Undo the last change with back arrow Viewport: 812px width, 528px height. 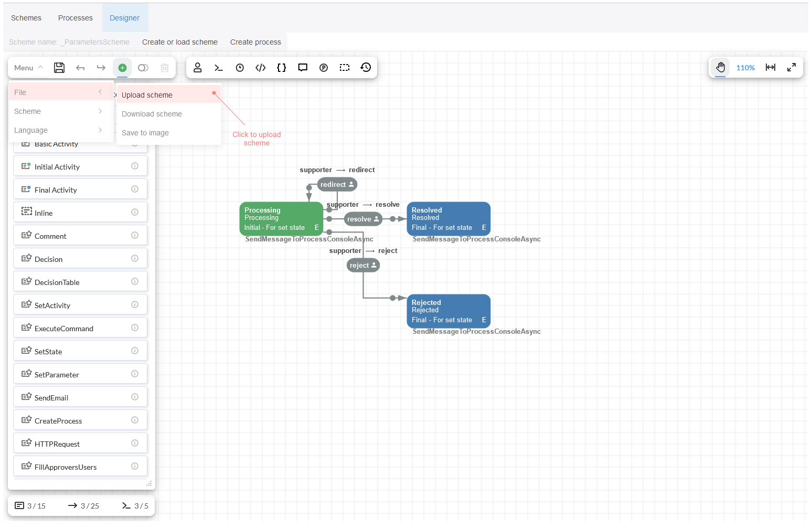point(80,68)
